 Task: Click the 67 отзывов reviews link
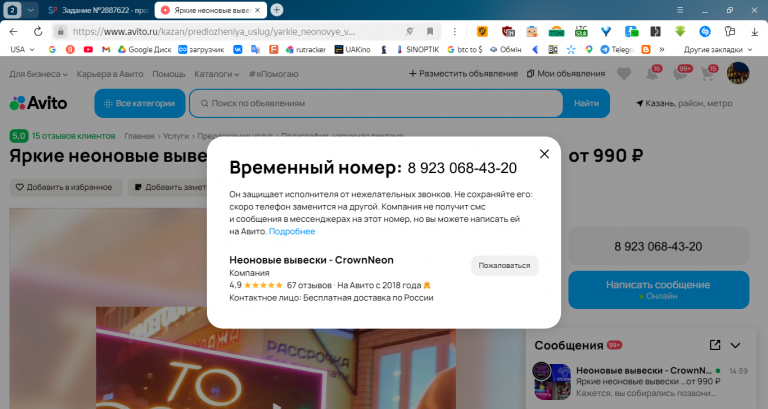point(309,285)
